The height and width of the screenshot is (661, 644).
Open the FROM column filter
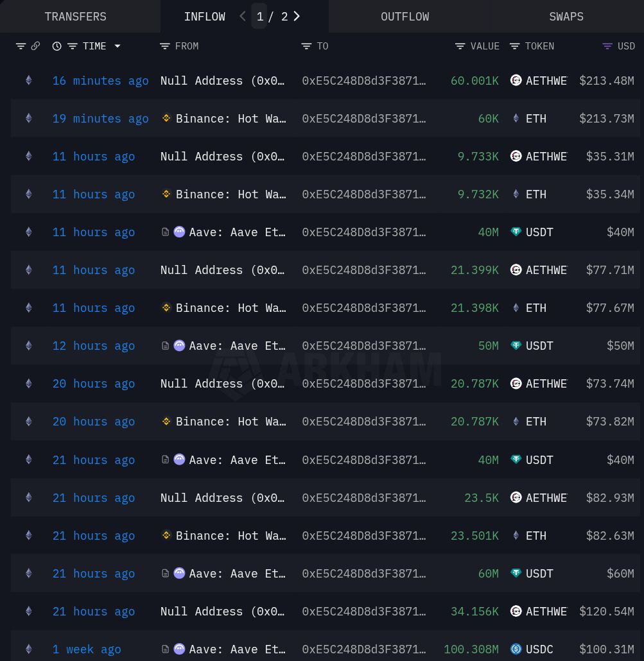point(165,46)
